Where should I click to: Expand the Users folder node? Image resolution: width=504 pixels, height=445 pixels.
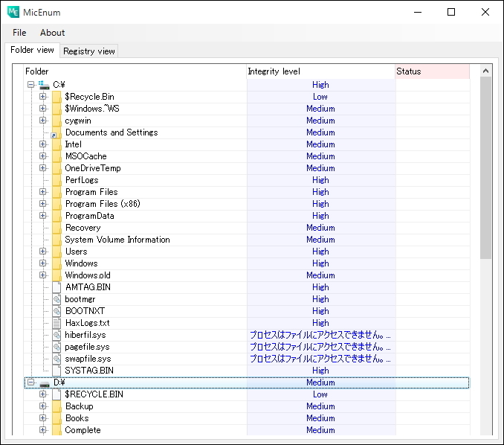click(42, 252)
